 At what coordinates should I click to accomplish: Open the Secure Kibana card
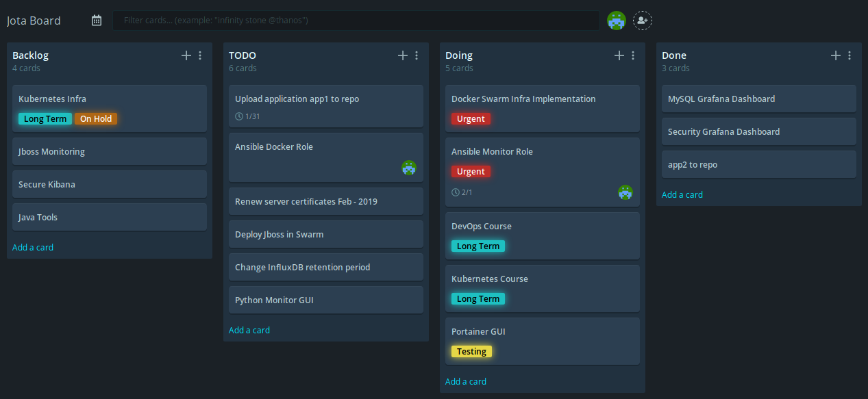110,184
